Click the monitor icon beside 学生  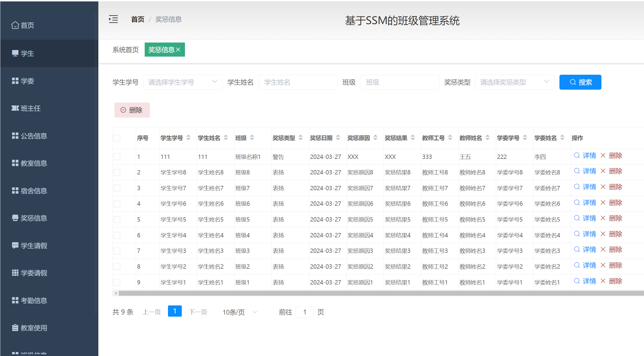(x=15, y=53)
